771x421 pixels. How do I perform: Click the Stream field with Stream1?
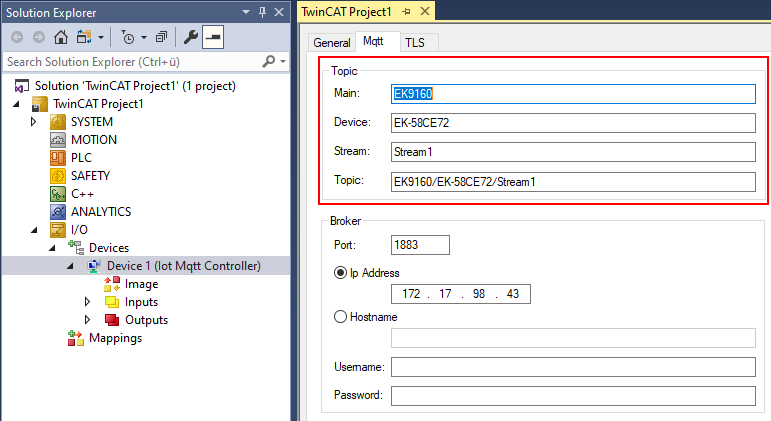coord(573,152)
